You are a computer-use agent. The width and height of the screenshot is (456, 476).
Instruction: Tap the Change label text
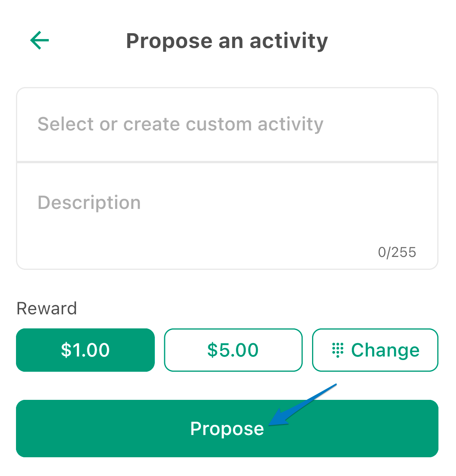click(x=385, y=350)
